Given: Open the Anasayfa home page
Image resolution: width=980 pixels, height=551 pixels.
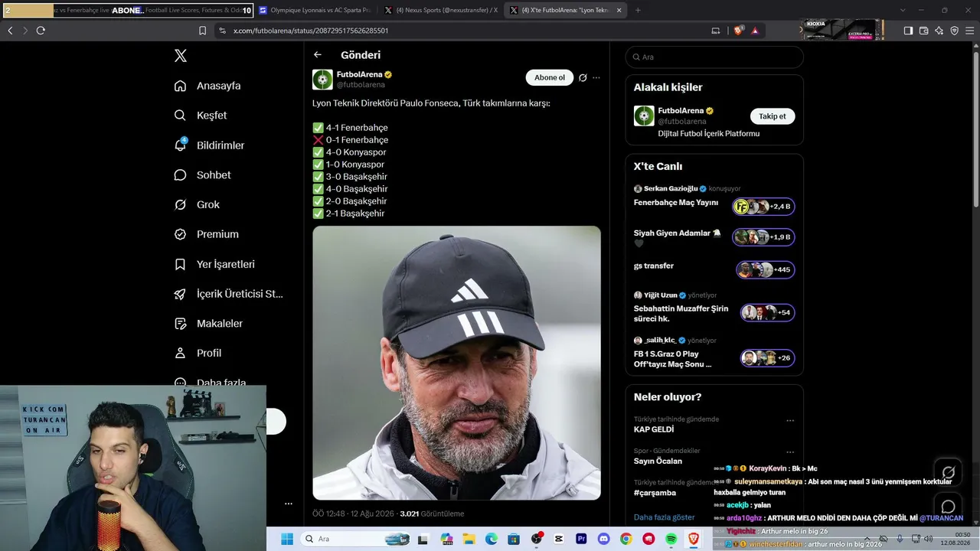Looking at the screenshot, I should click(x=207, y=86).
